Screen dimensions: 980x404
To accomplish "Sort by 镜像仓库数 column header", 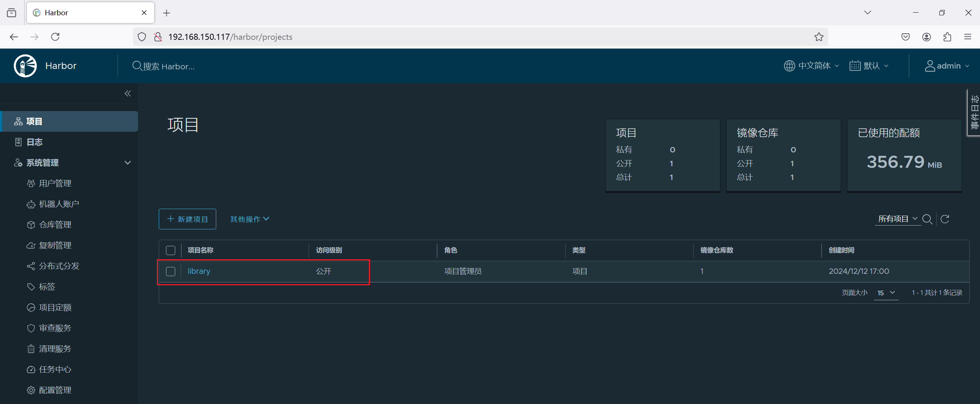I will 717,250.
